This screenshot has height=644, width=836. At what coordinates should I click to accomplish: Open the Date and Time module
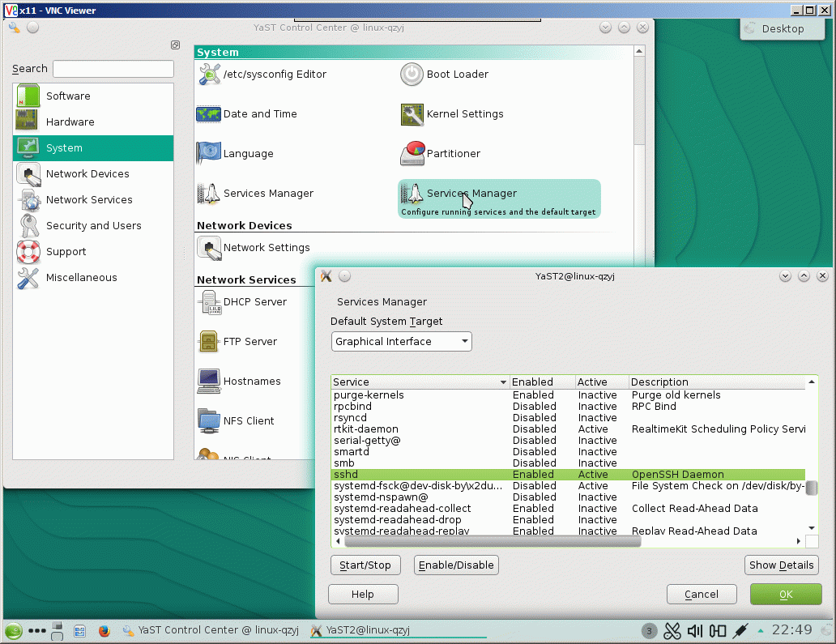(247, 114)
